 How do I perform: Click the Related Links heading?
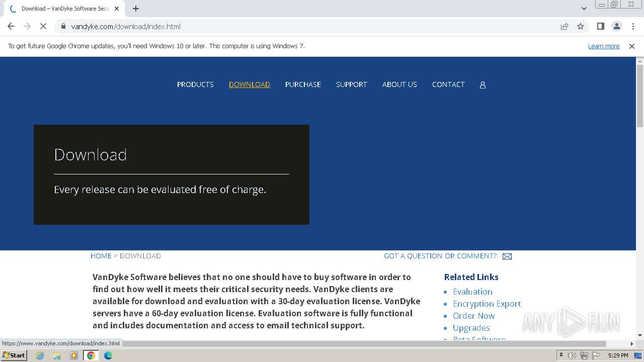471,277
